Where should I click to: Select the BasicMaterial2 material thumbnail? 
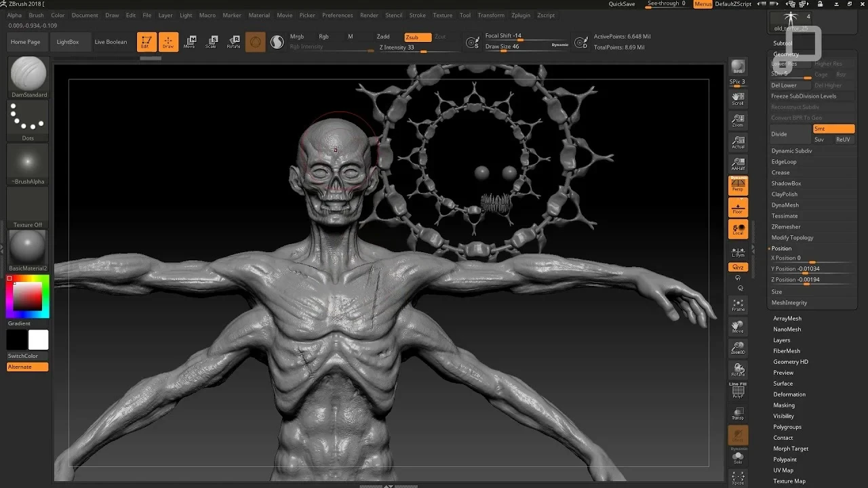27,247
